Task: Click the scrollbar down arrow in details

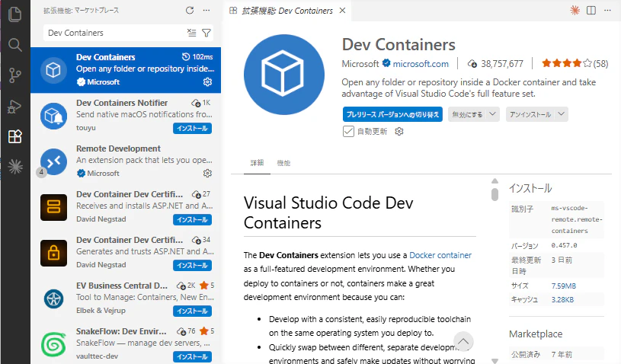Action: click(495, 360)
